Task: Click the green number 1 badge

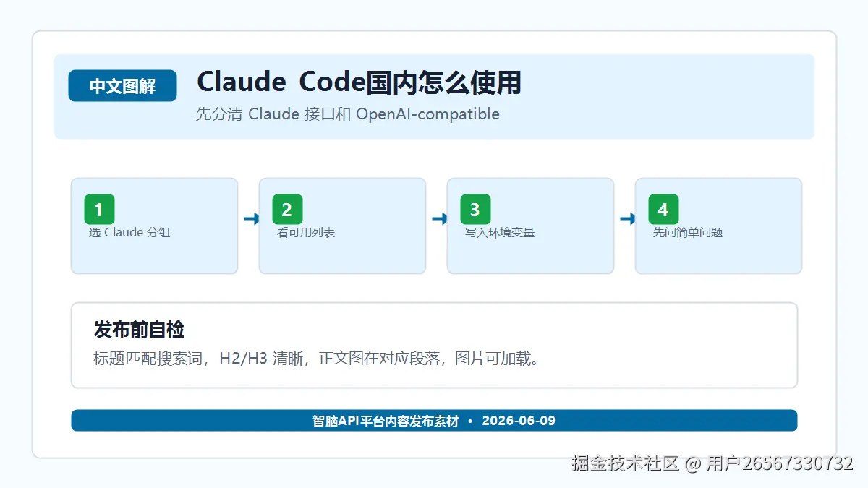Action: click(99, 210)
